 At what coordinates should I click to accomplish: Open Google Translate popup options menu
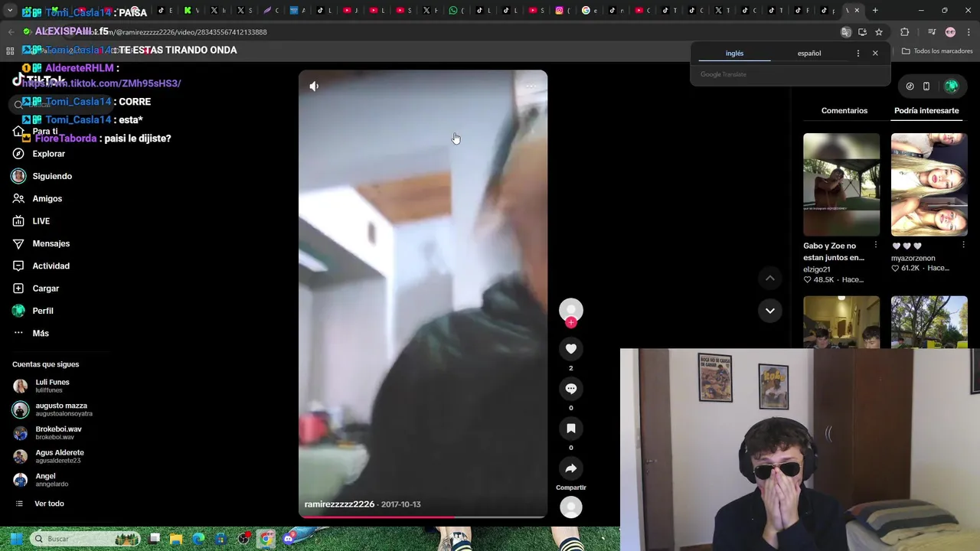(x=857, y=54)
